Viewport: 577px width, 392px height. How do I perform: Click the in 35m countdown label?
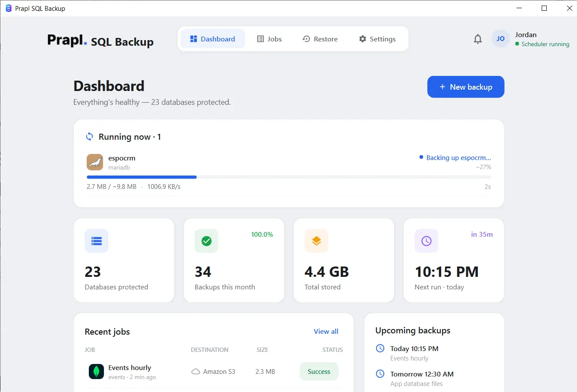[482, 234]
